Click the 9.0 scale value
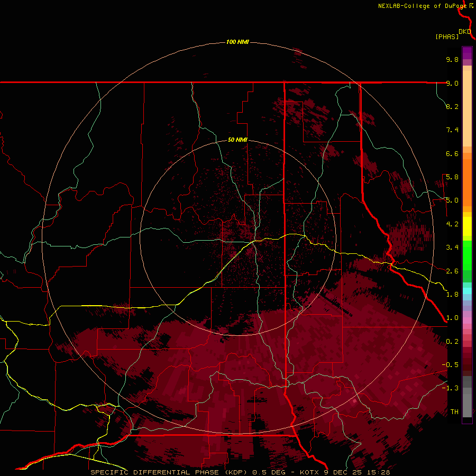This screenshot has height=476, width=476. pyautogui.click(x=452, y=83)
